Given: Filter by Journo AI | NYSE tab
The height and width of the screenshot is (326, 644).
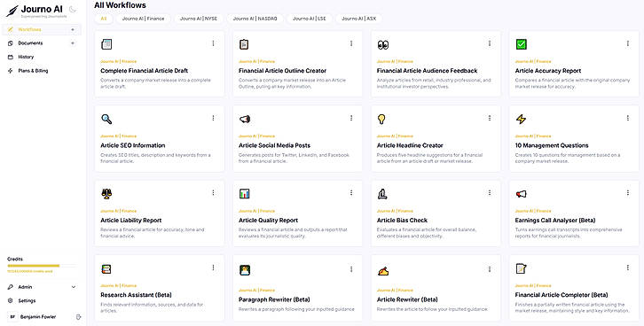Looking at the screenshot, I should click(199, 19).
